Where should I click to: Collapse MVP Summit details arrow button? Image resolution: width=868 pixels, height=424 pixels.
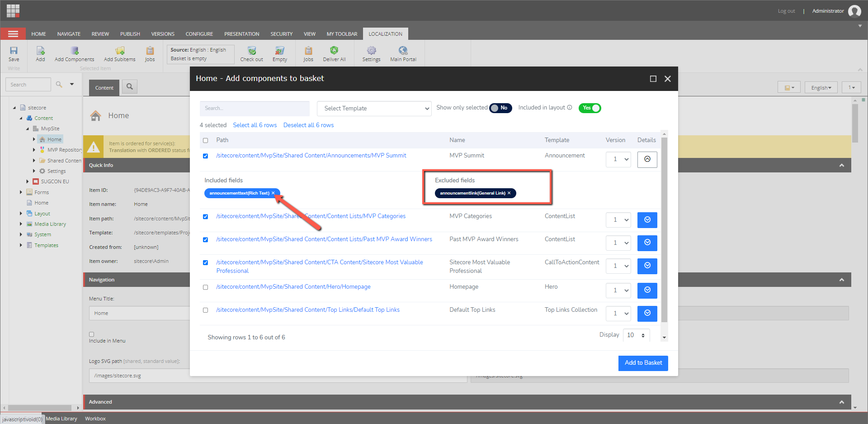coord(647,159)
